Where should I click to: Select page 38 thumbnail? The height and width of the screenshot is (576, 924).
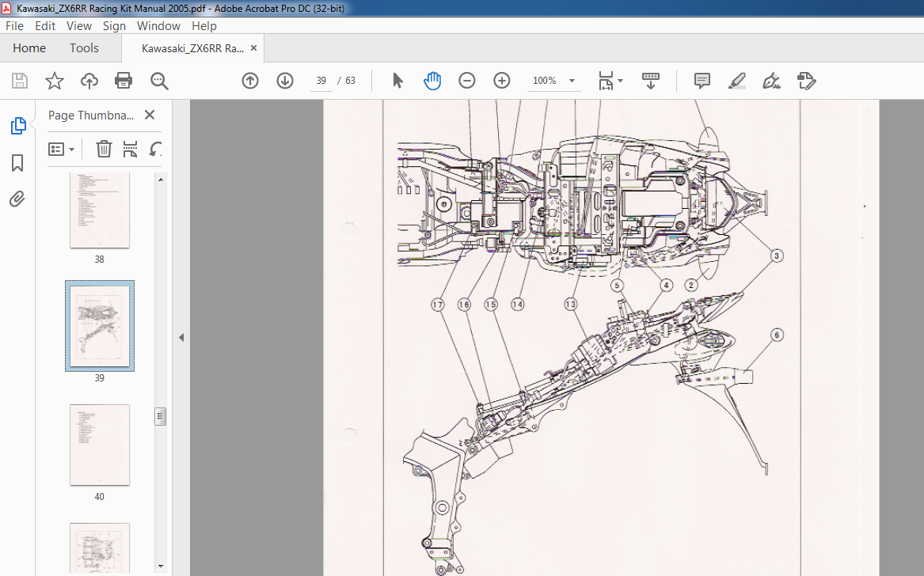100,210
